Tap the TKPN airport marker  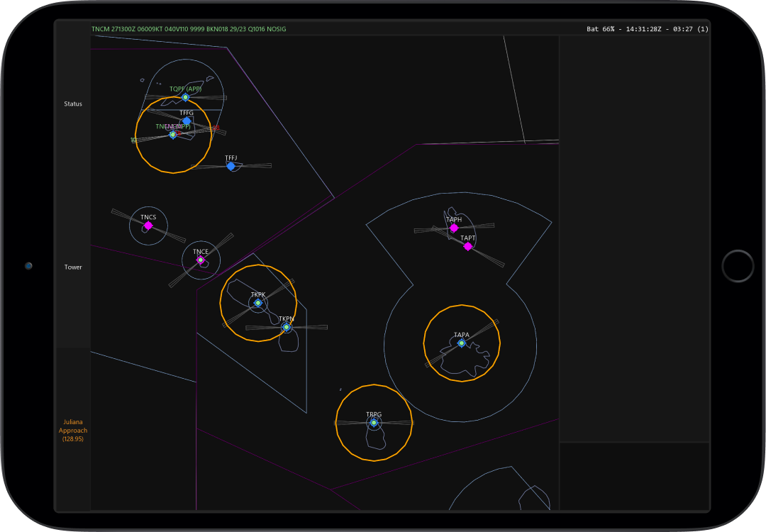point(287,328)
